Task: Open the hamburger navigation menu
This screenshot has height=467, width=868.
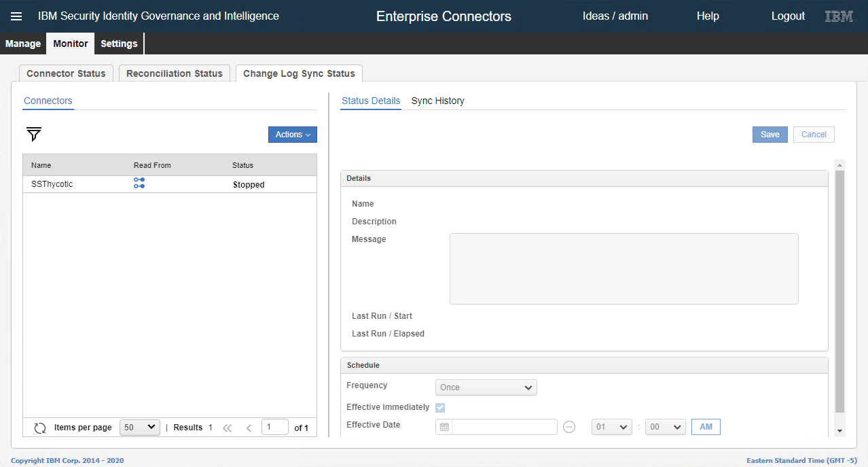Action: (16, 16)
